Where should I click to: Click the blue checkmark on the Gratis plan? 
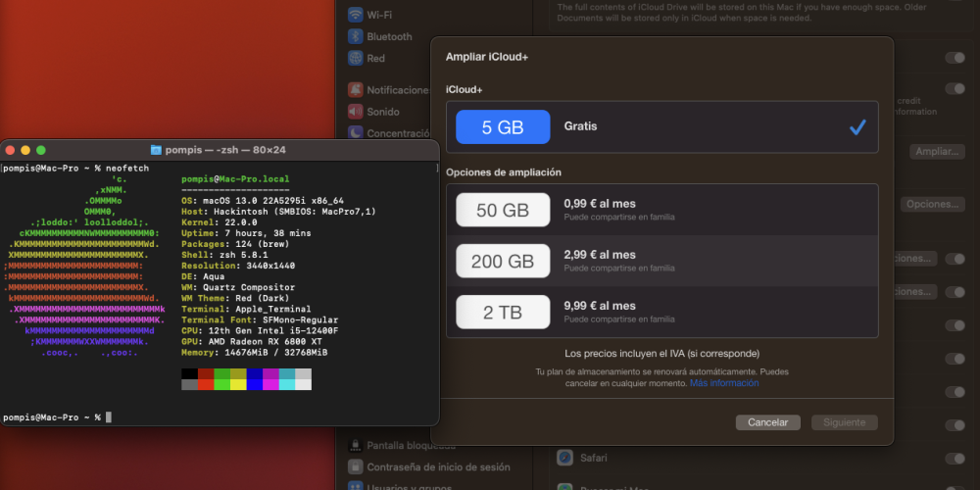(x=857, y=126)
